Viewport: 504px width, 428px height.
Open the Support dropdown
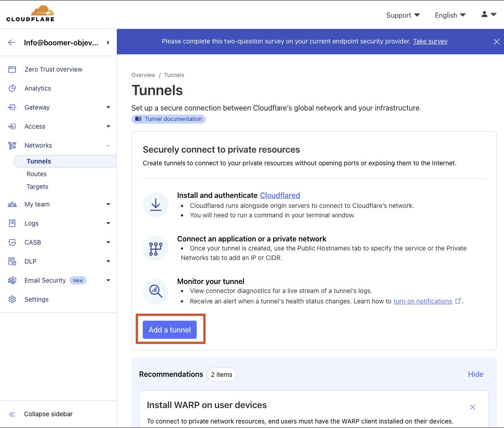pos(402,15)
